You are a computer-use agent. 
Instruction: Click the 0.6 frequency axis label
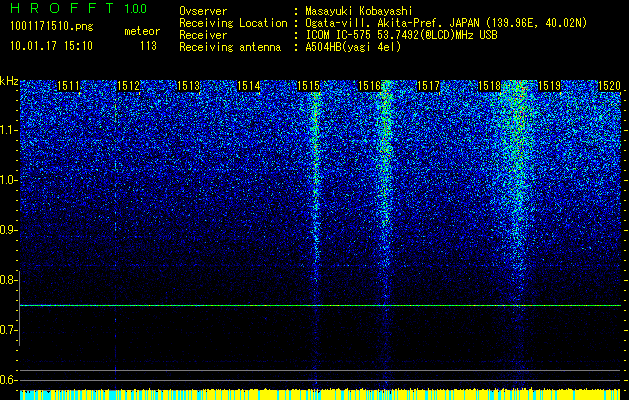pyautogui.click(x=7, y=380)
